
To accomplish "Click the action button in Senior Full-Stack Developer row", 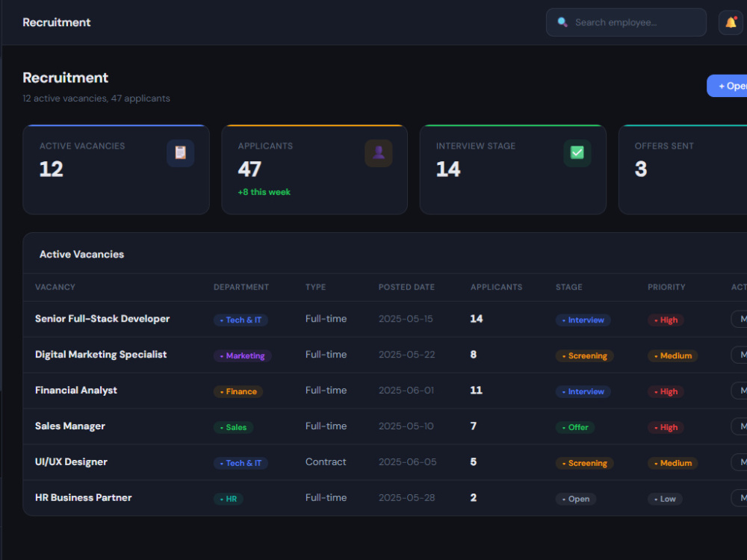I will [739, 319].
